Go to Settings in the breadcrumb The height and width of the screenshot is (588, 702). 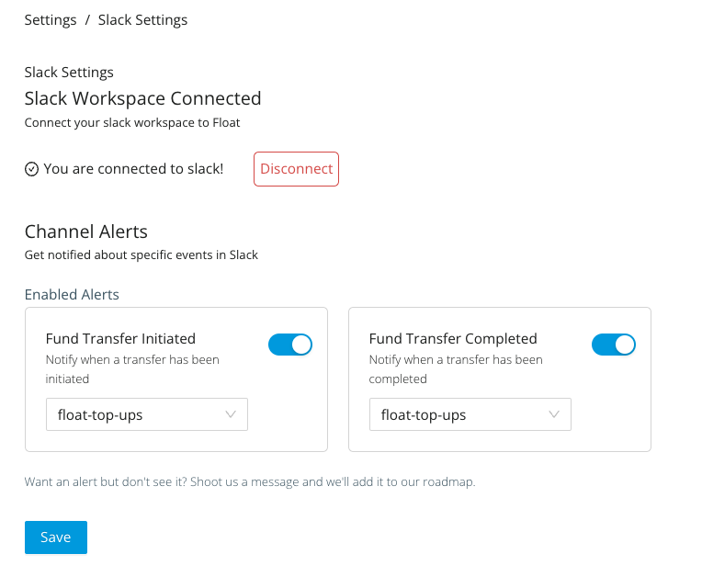point(51,20)
